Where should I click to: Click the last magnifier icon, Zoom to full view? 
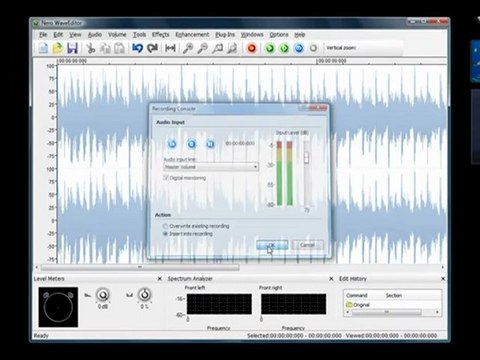[x=232, y=48]
